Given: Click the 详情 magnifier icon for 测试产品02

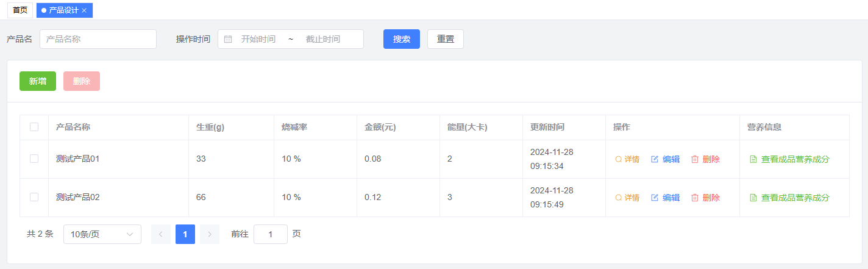Looking at the screenshot, I should click(x=619, y=198).
